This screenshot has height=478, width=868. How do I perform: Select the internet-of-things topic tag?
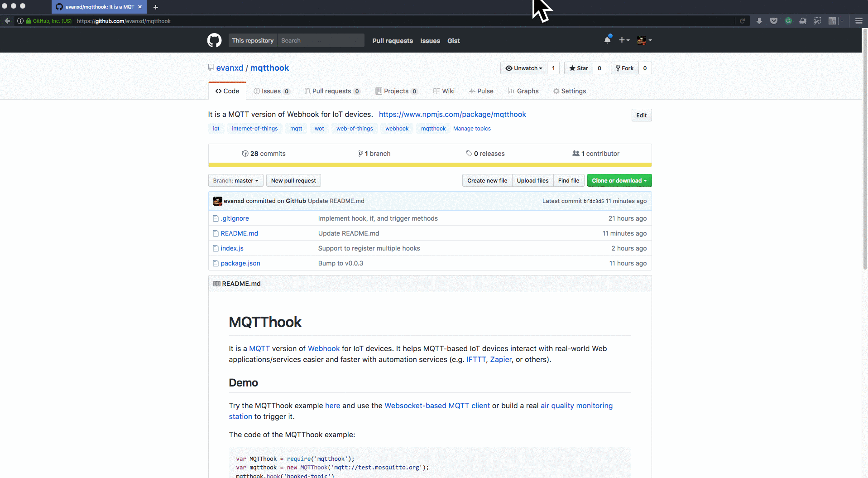click(x=255, y=129)
